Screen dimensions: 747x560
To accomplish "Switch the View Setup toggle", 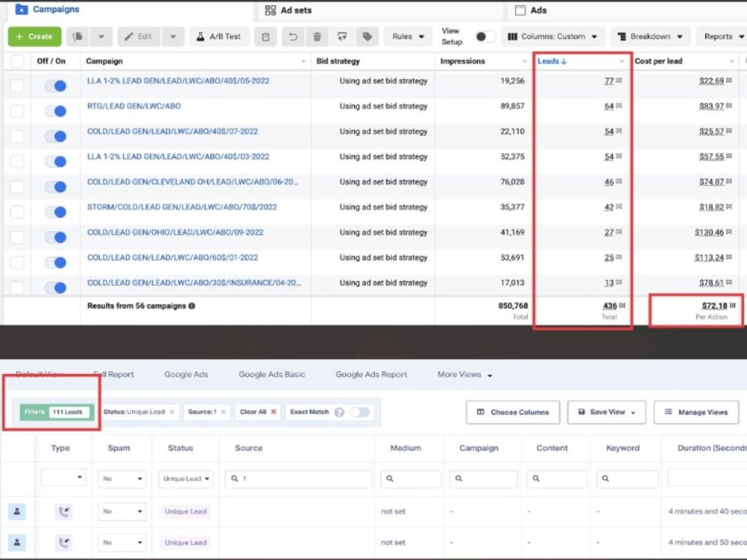I will pyautogui.click(x=485, y=37).
